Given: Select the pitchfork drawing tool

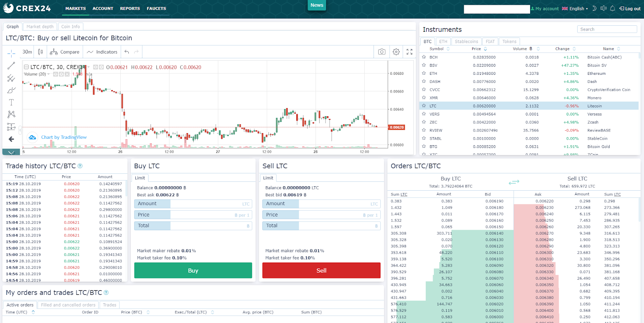Looking at the screenshot, I should pos(11,78).
